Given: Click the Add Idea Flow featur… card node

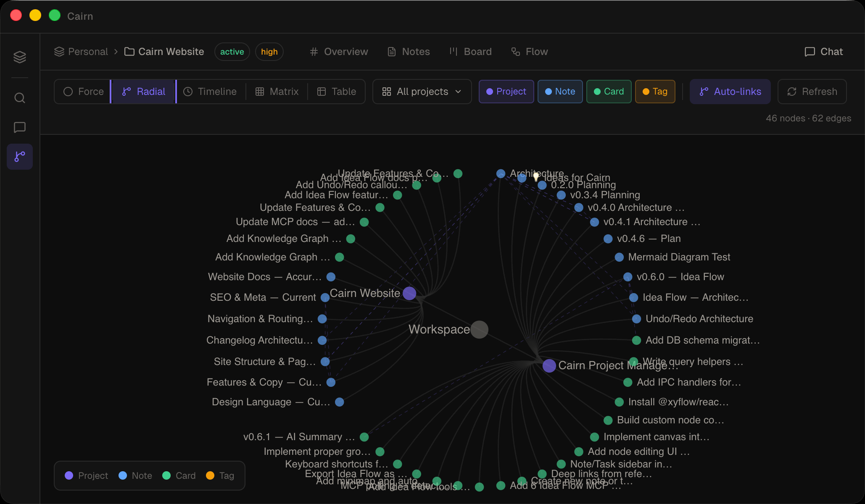Looking at the screenshot, I should (397, 195).
